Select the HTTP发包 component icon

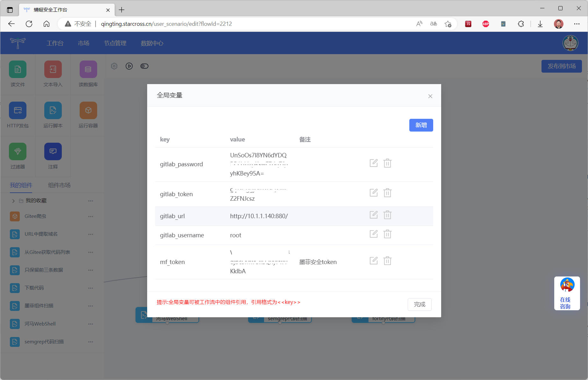pos(18,110)
